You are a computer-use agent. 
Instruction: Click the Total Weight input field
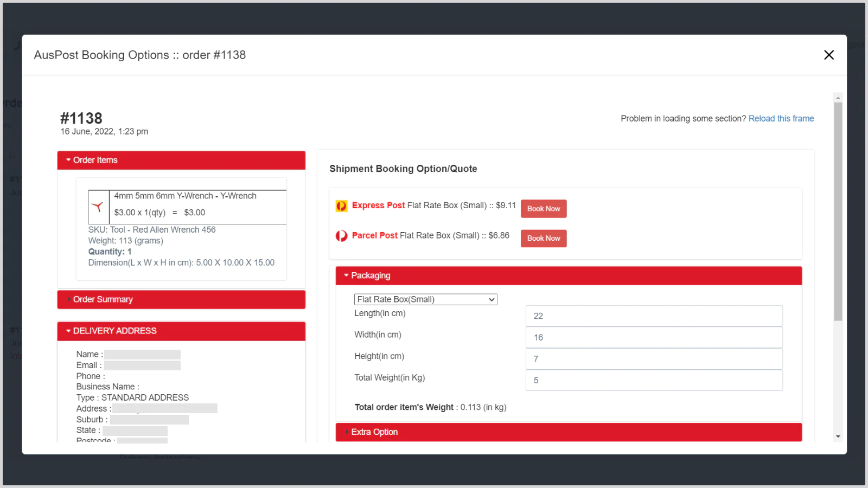pyautogui.click(x=654, y=381)
